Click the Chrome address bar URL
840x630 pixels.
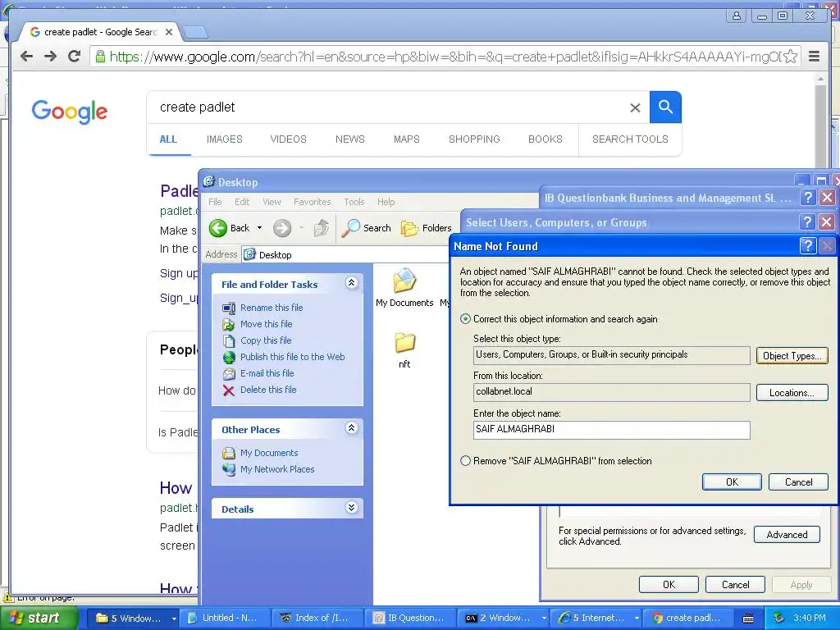445,57
